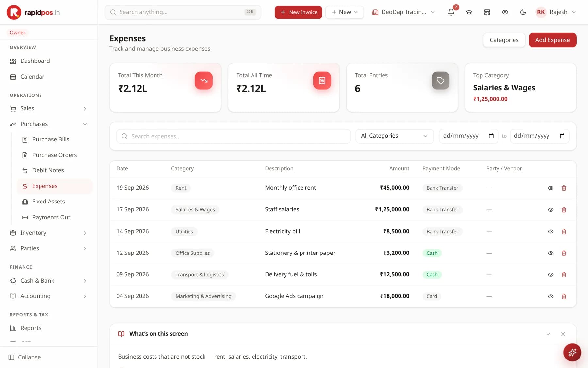Open the Categories button
Screen dimensions: 588x368
click(x=504, y=40)
